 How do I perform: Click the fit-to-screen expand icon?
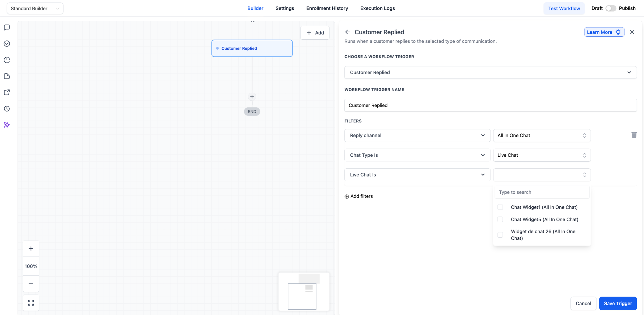pos(31,303)
